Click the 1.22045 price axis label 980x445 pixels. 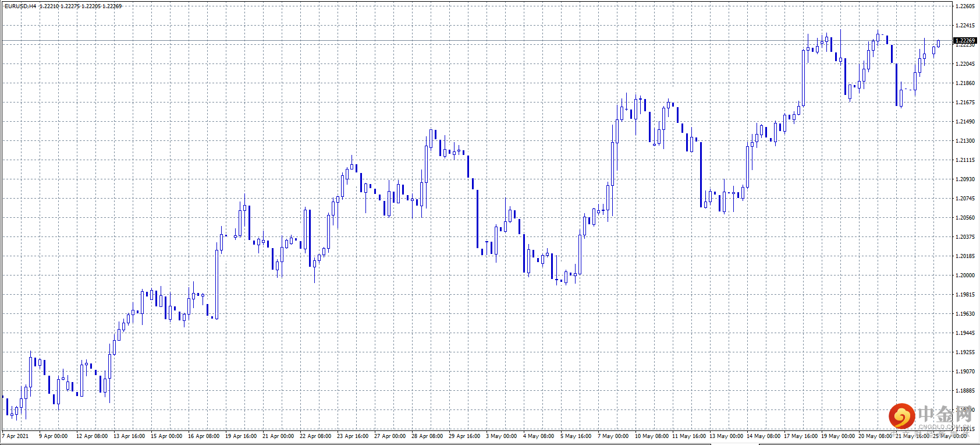click(x=965, y=64)
